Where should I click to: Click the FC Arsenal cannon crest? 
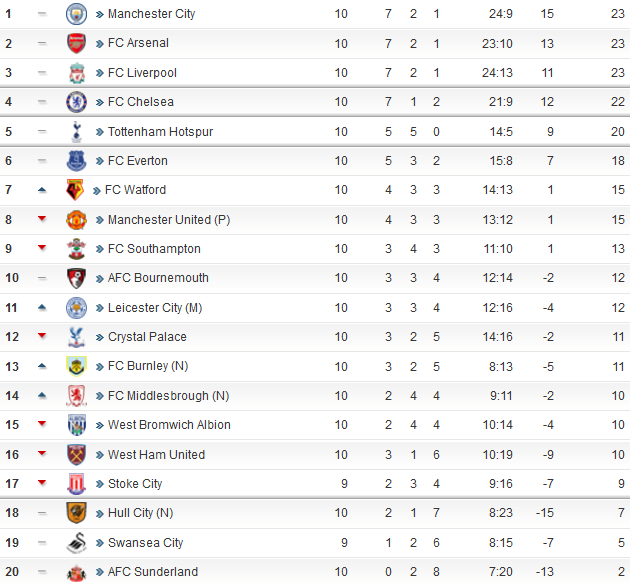[x=76, y=43]
